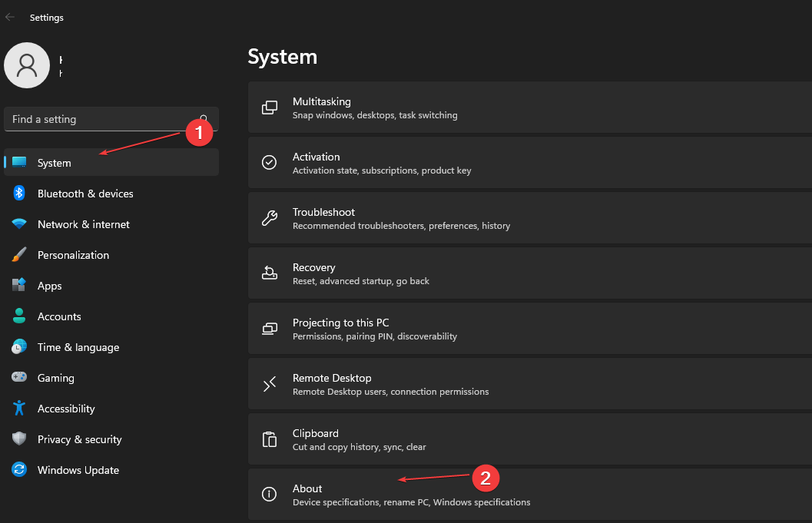Screen dimensions: 812x523
Task: Click the Troubleshoot wrench icon
Action: coord(270,218)
